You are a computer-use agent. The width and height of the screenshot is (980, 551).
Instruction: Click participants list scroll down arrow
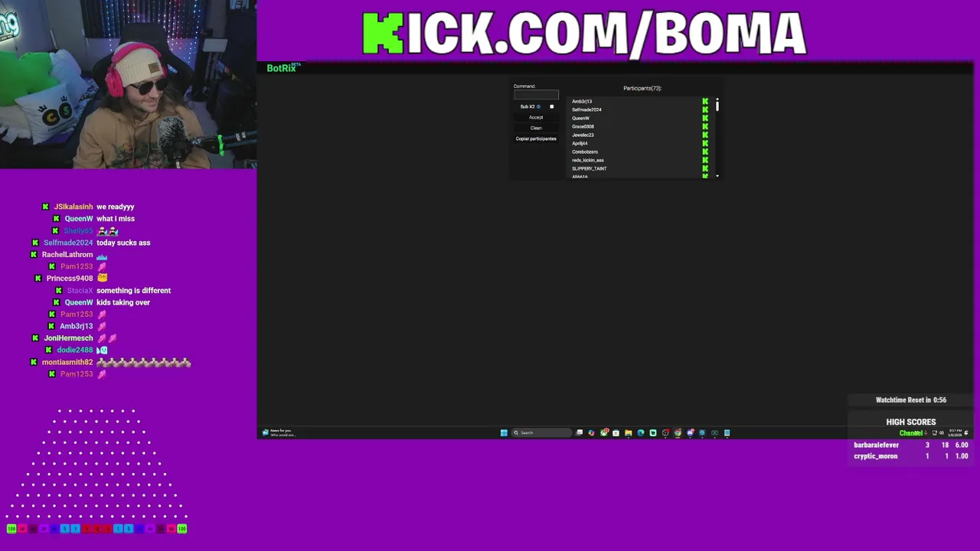pyautogui.click(x=717, y=176)
